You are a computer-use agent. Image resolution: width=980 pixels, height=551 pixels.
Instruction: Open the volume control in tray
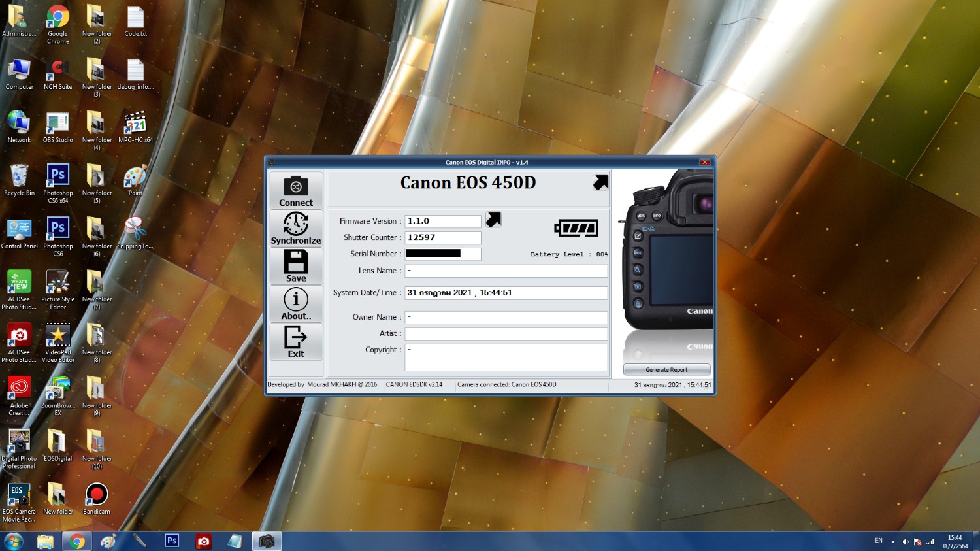click(x=906, y=542)
